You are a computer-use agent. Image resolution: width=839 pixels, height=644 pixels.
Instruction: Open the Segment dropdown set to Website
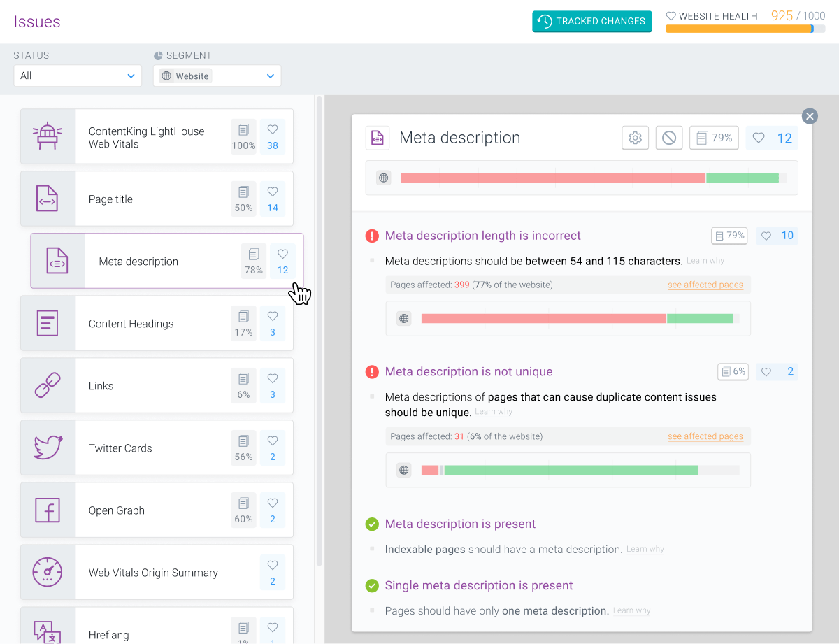(217, 76)
